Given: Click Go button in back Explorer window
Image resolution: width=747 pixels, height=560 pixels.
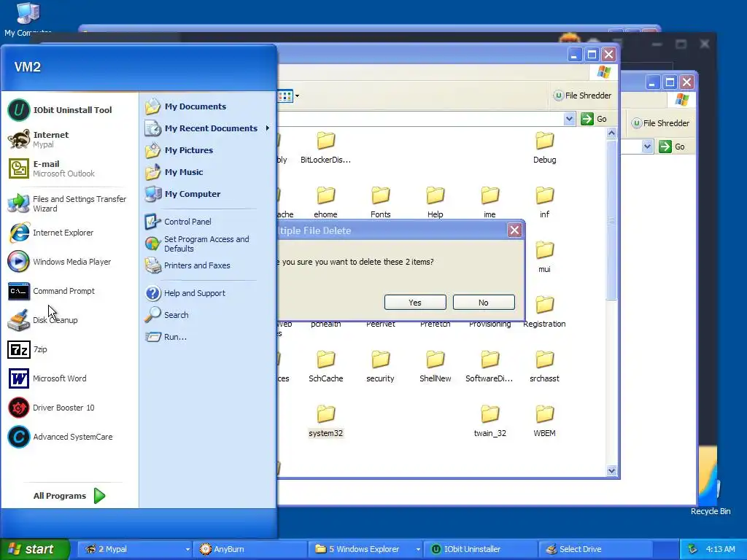Looking at the screenshot, I should (x=672, y=147).
